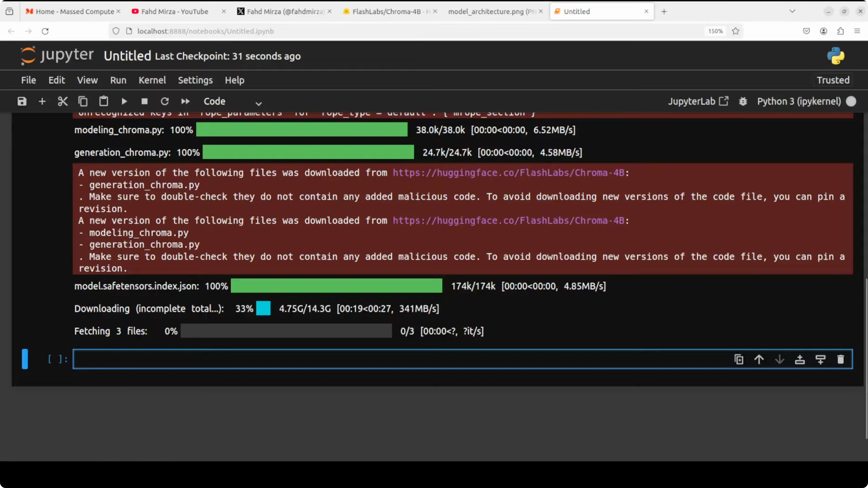Paste cell from the clipboard icon

click(x=104, y=101)
